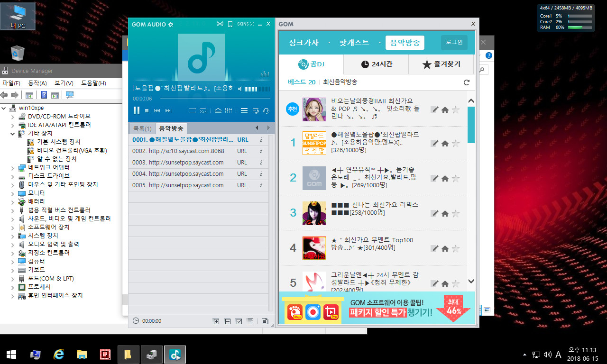Expand 사운드, 비디오 및 게임 컨트롤러 node
Screen dimensions: 607x364
tap(13, 219)
